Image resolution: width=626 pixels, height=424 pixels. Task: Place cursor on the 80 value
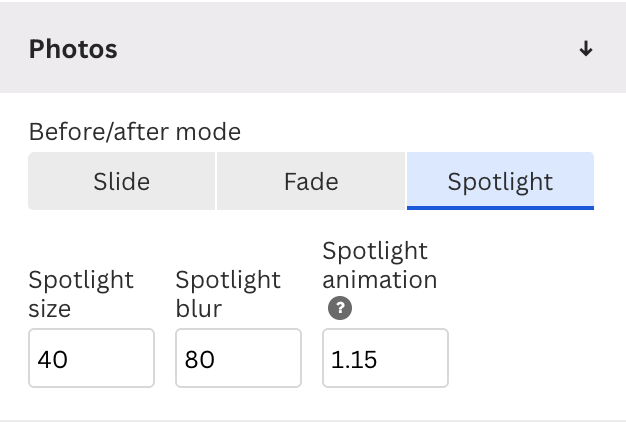[200, 359]
